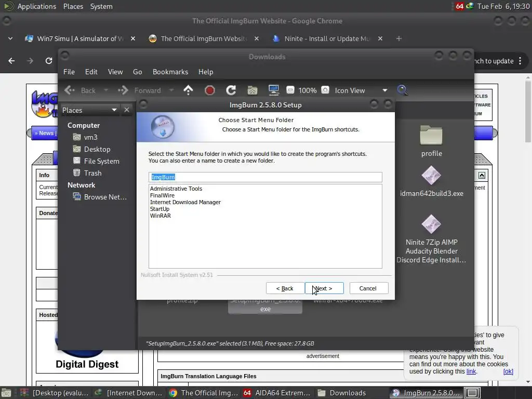Open the Bookmarks menu in Downloads window

coord(170,72)
